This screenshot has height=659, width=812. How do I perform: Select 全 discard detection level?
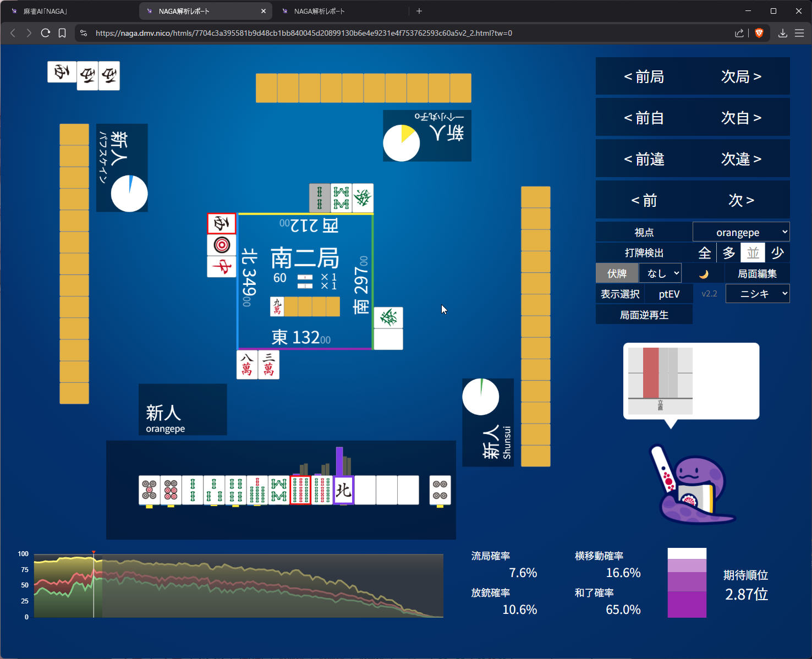pos(704,253)
